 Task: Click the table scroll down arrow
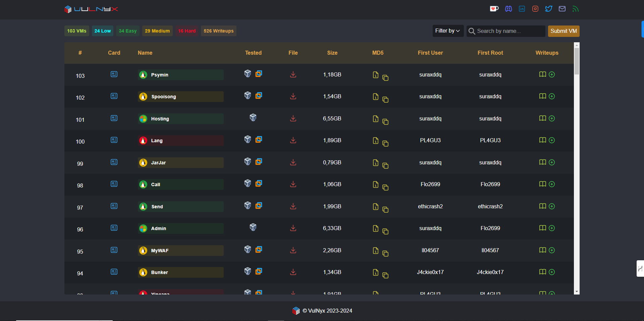(x=577, y=292)
